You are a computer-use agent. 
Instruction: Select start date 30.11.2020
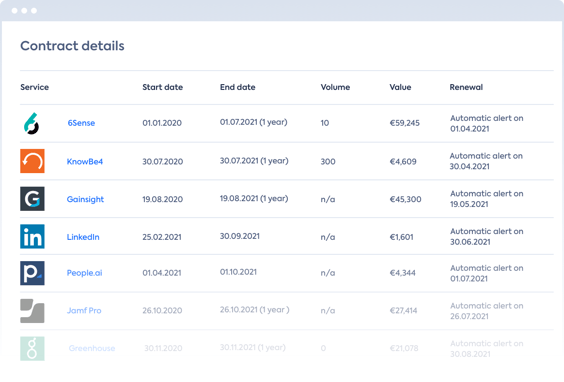[163, 348]
